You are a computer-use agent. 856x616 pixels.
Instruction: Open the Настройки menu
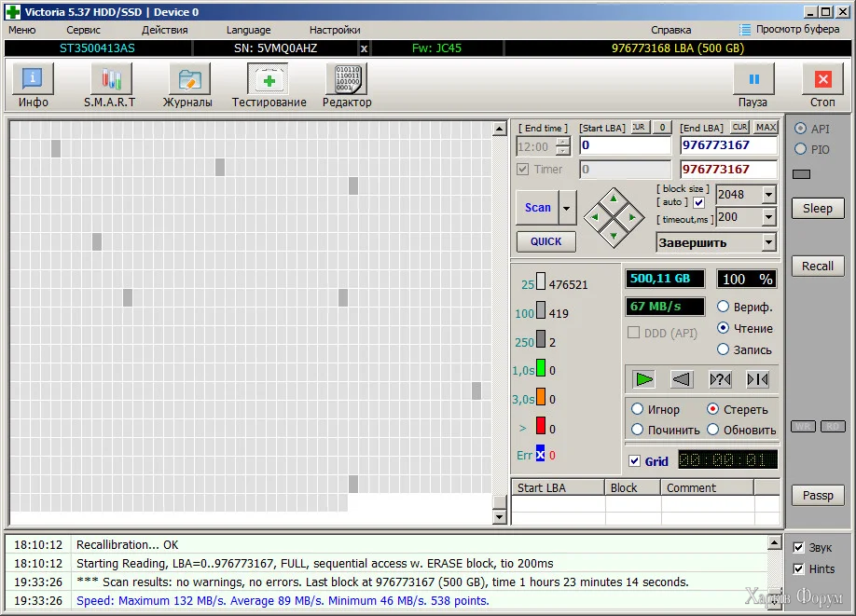point(335,30)
